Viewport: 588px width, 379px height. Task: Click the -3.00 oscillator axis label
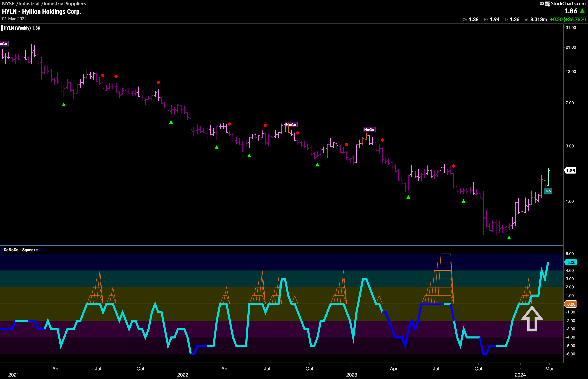pos(570,329)
